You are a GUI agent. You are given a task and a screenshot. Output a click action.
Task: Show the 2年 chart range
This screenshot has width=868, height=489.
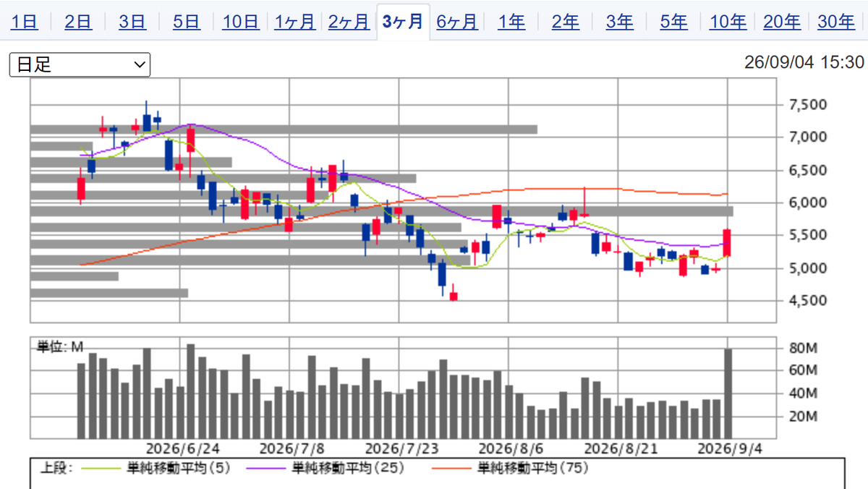click(x=566, y=22)
